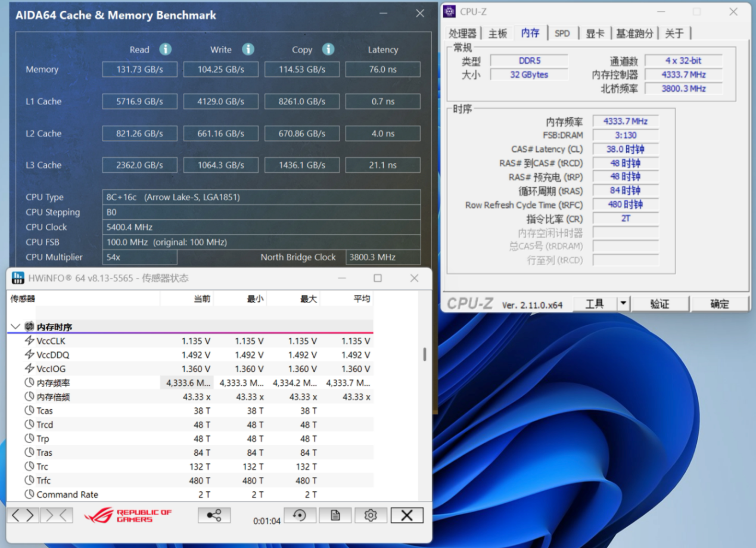
Task: Click the CPU-Z title bar icon
Action: 449,11
